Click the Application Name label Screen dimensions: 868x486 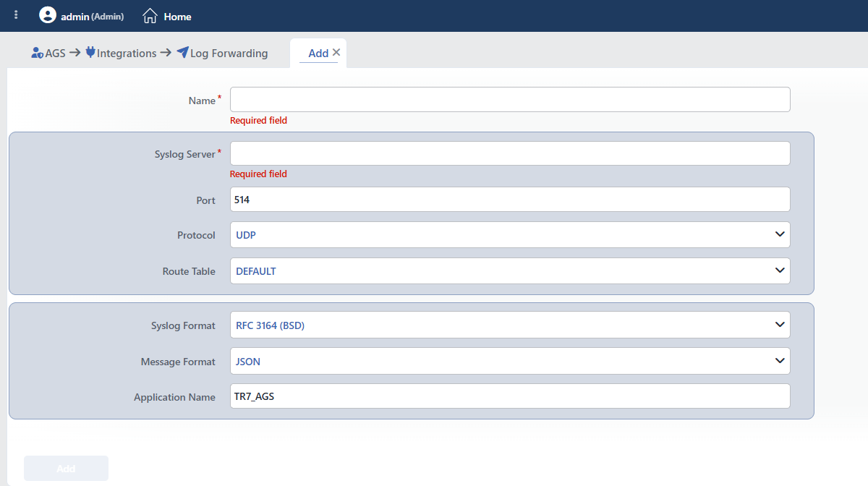pos(174,397)
